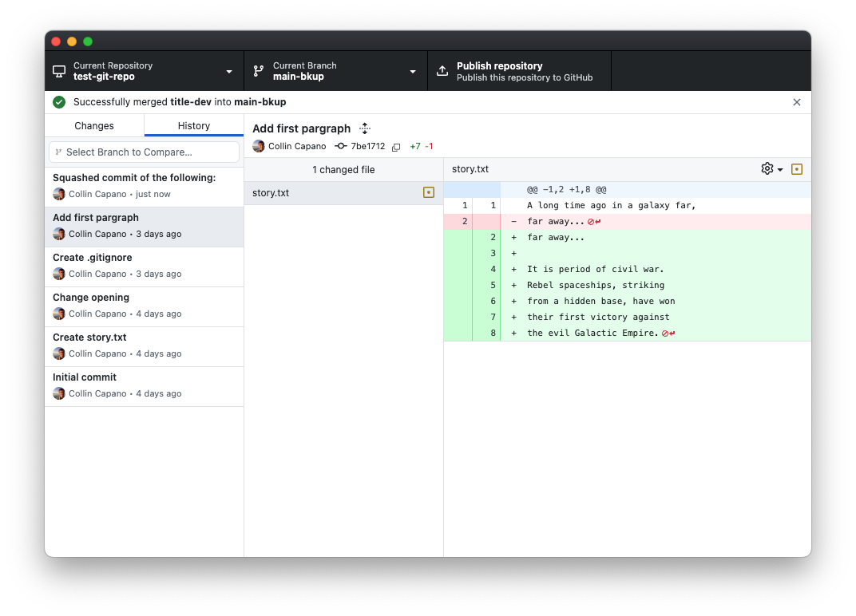Click the git branch icon in toolbar
Viewport: 856px width, 616px height.
259,71
